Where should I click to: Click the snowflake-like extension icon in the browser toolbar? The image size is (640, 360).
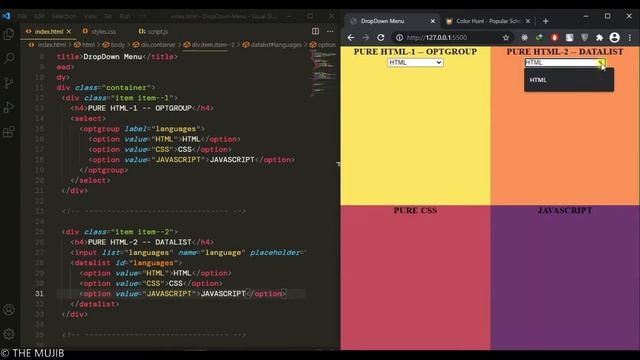(524, 38)
